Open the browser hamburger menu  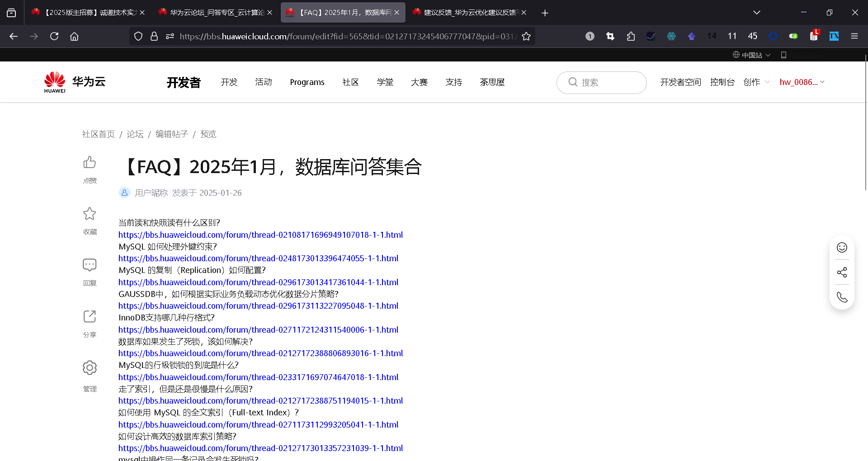point(854,36)
